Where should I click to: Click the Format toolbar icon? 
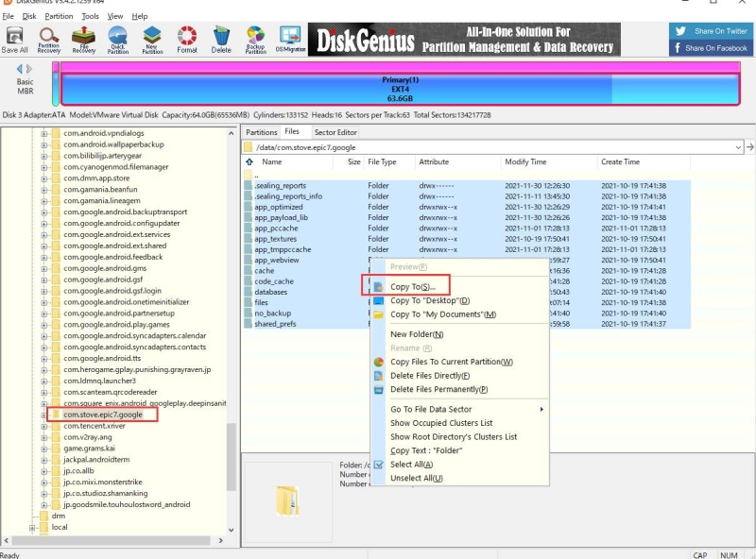click(x=187, y=40)
